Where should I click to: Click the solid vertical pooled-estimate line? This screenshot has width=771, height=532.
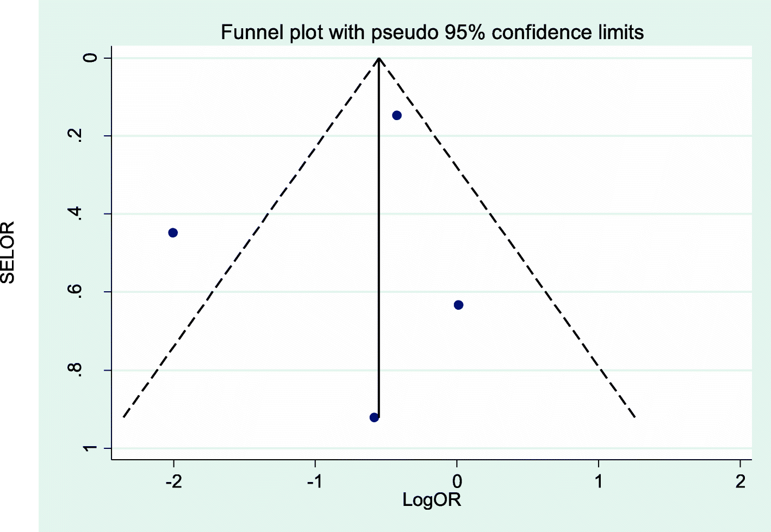pos(379,245)
